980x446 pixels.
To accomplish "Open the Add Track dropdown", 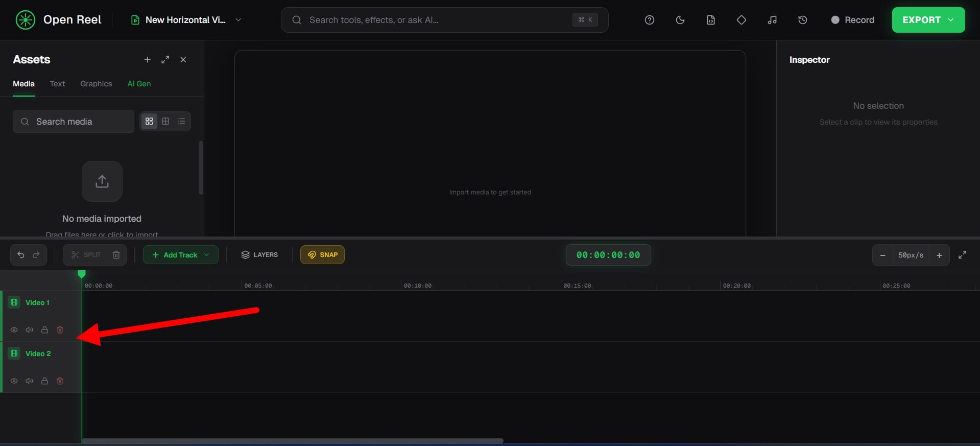I will [181, 255].
